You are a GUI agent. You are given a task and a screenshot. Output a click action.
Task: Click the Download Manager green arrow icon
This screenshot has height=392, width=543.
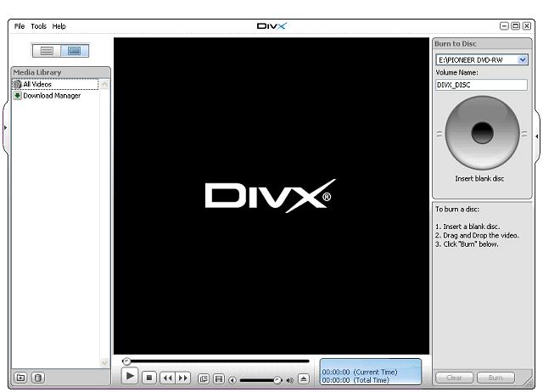[x=17, y=96]
